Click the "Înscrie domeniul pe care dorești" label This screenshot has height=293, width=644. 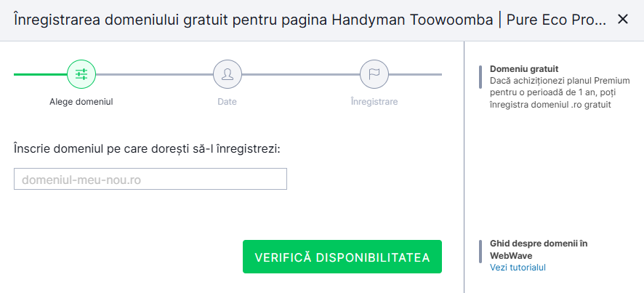point(147,148)
